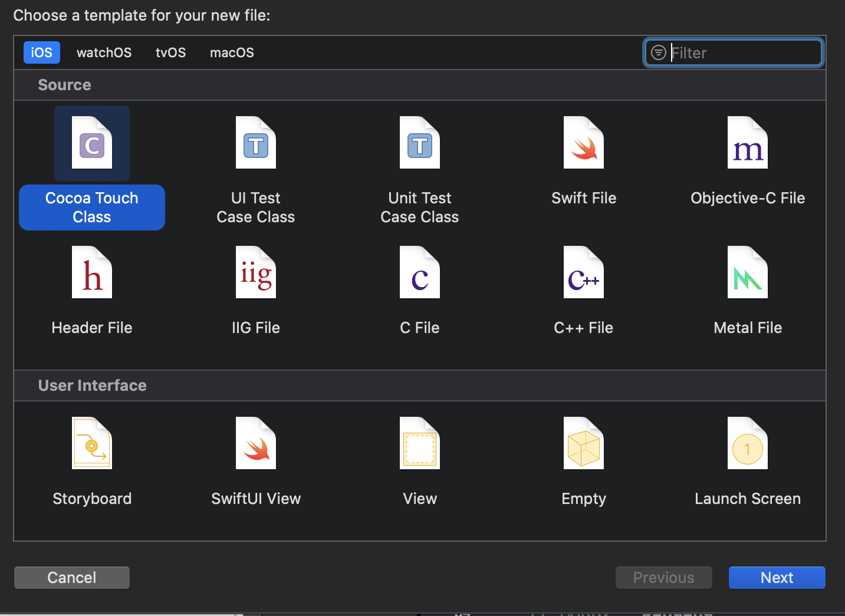Image resolution: width=845 pixels, height=616 pixels.
Task: Select the Header File template icon
Action: pyautogui.click(x=92, y=272)
